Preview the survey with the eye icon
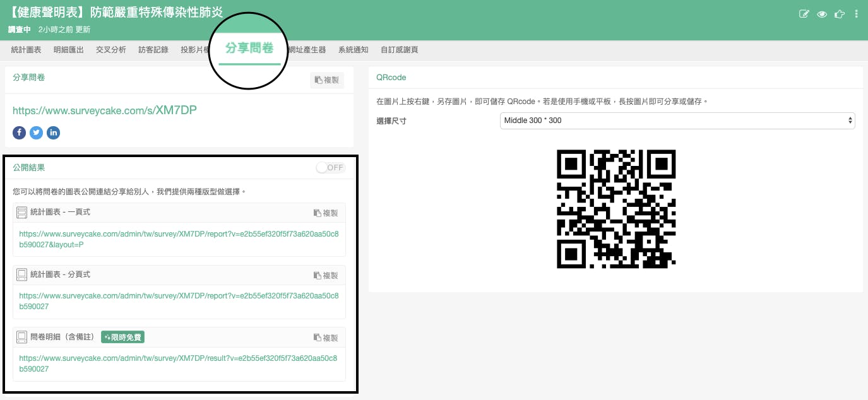The image size is (868, 400). click(x=822, y=14)
